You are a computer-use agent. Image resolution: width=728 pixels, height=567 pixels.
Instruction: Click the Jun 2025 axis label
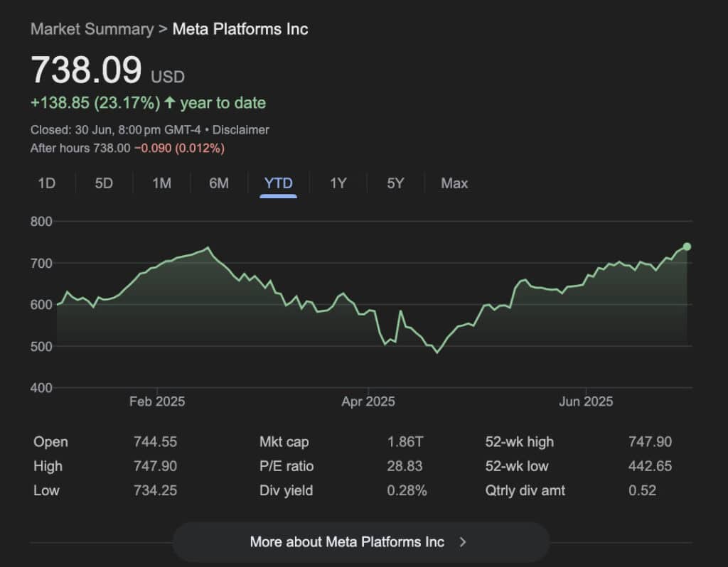pyautogui.click(x=586, y=401)
